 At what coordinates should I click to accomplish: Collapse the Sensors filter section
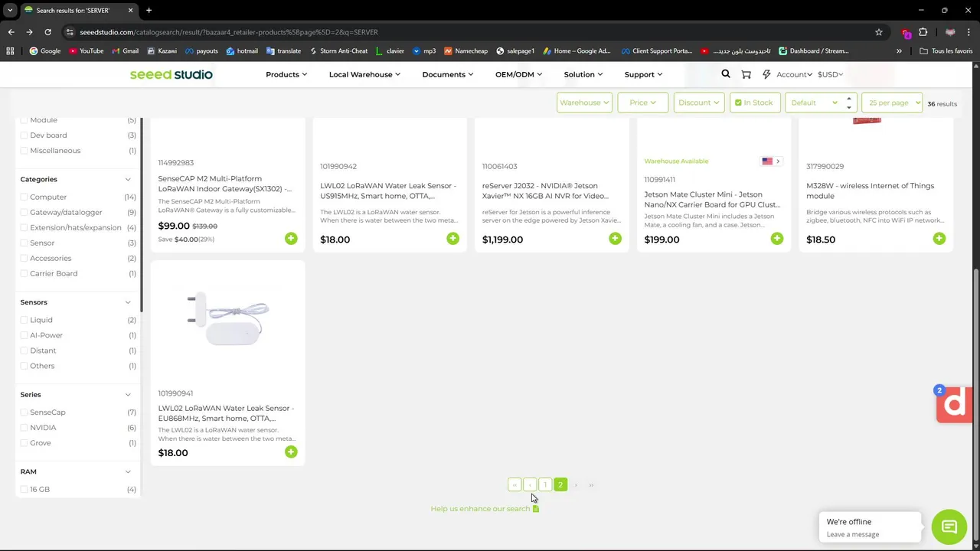point(128,302)
